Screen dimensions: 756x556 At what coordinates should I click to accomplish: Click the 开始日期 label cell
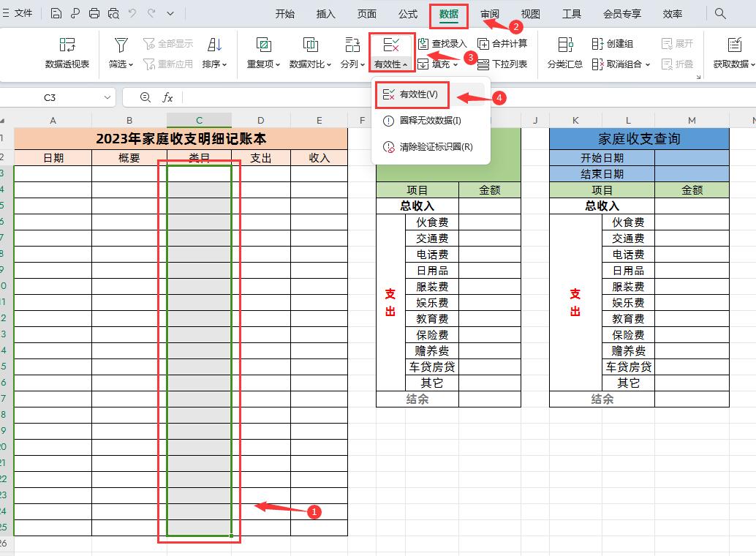602,158
